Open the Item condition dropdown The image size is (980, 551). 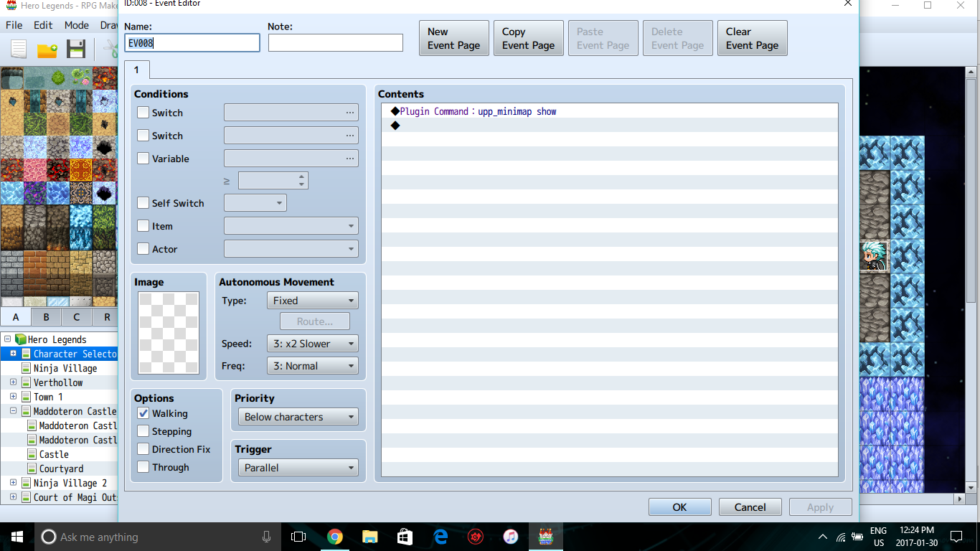(291, 226)
